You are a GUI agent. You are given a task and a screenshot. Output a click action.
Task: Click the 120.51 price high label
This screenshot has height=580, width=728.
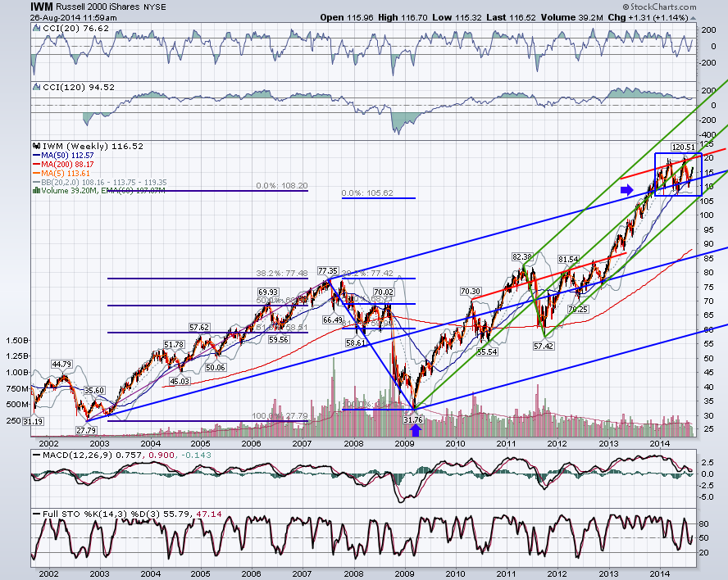point(684,147)
